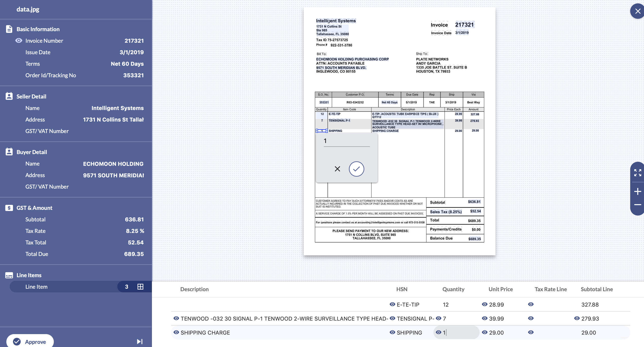Click data.jpg file name title
The width and height of the screenshot is (644, 347).
28,9
